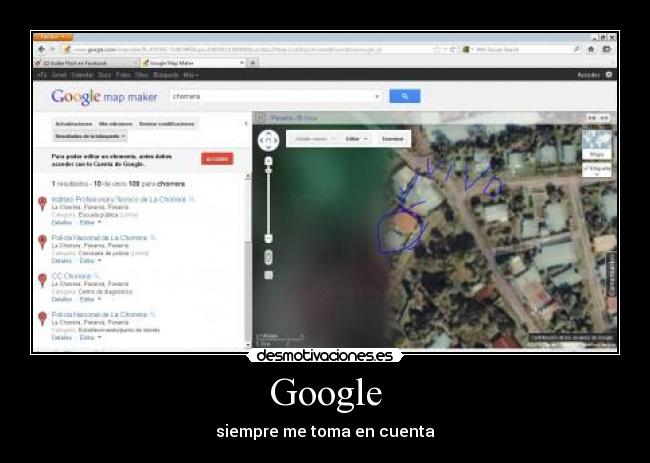Open Detalles for Comisaría de policía result
This screenshot has width=650, height=463.
[x=62, y=261]
